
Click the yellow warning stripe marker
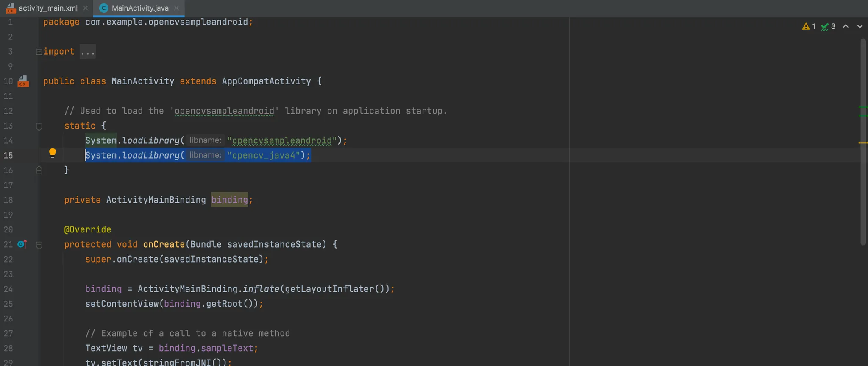point(863,143)
